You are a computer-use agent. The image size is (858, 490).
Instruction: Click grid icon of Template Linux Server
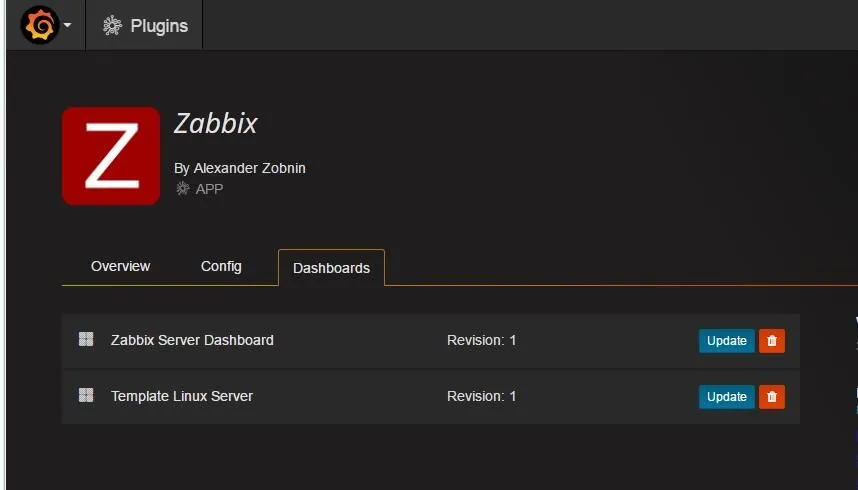tap(86, 396)
